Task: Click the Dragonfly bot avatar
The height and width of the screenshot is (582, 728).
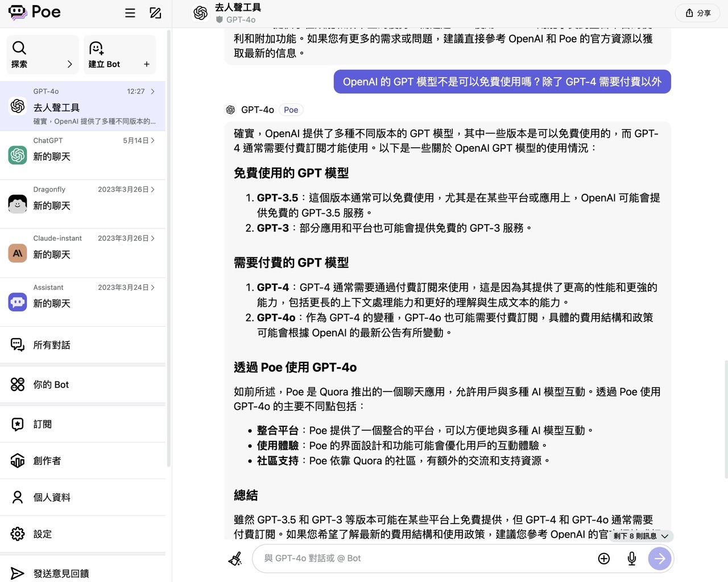Action: click(18, 204)
